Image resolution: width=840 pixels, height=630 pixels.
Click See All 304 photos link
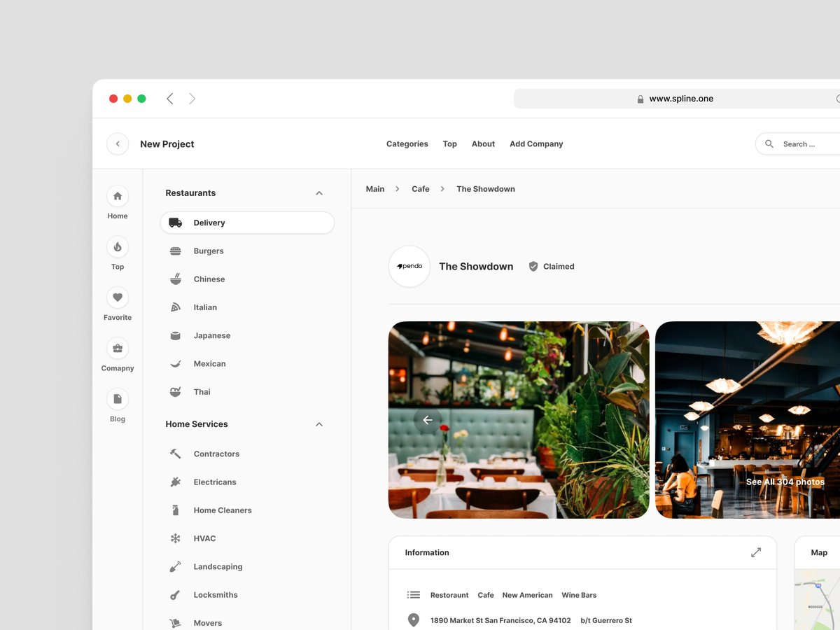785,482
